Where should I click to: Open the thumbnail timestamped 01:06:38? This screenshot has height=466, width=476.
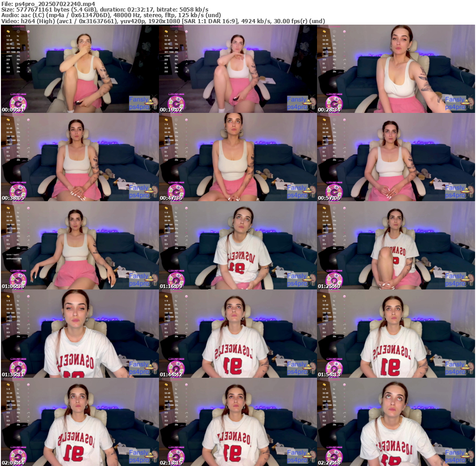tap(79, 245)
